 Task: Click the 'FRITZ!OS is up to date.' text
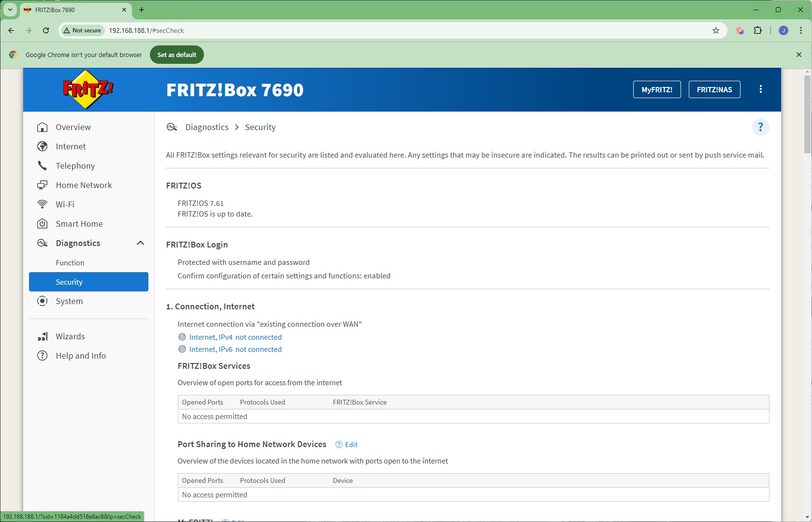[x=215, y=214]
